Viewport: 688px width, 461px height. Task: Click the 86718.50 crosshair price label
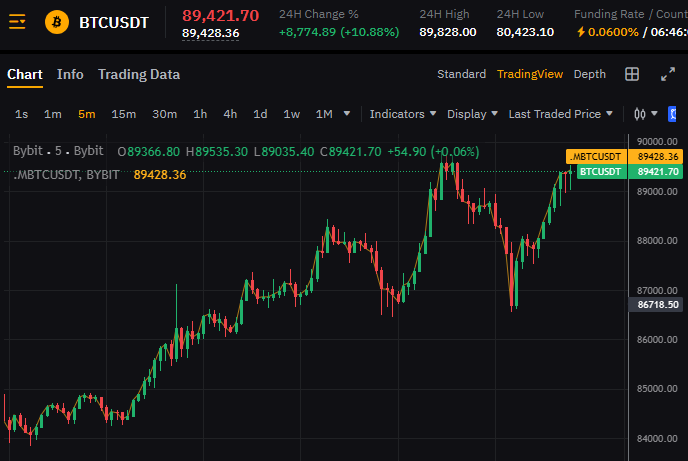coord(656,304)
